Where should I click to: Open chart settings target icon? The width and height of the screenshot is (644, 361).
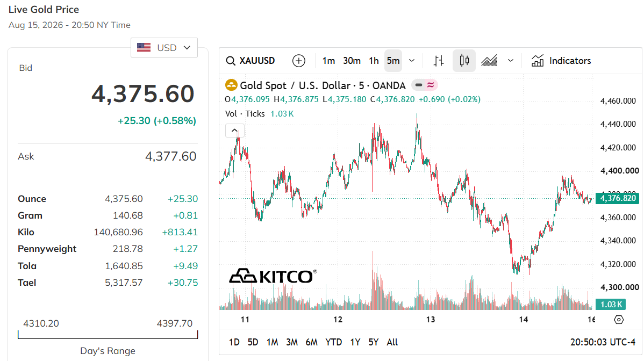tap(619, 320)
